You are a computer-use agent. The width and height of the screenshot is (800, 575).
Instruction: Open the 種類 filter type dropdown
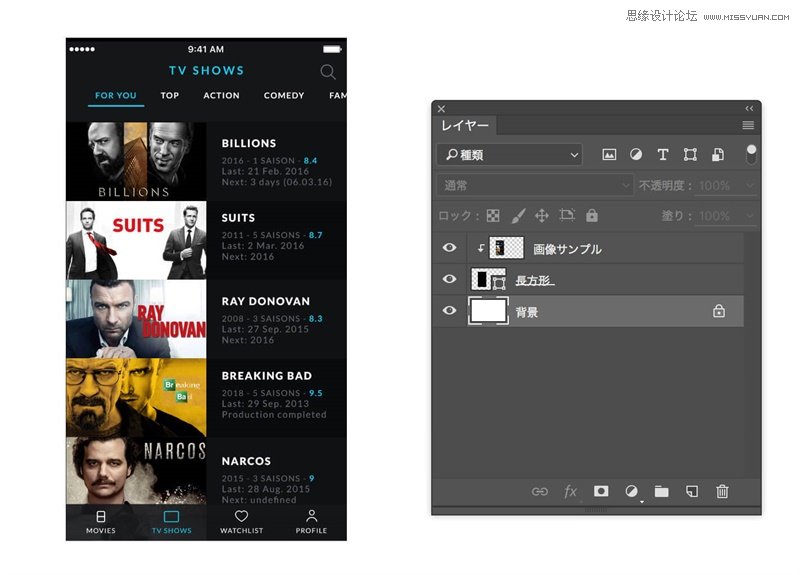[510, 155]
